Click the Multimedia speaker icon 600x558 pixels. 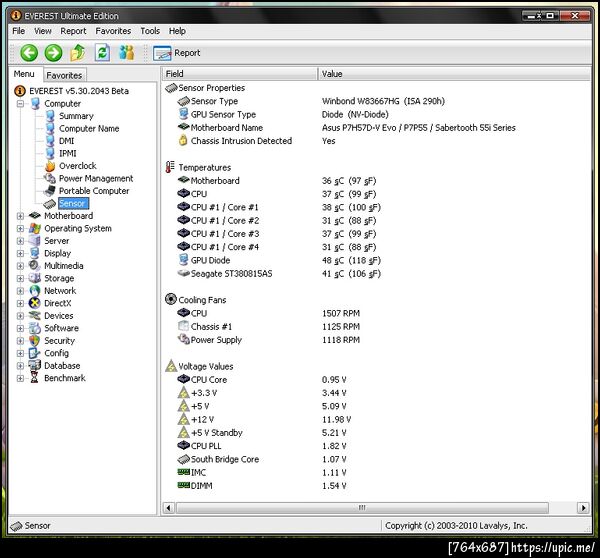[35, 266]
